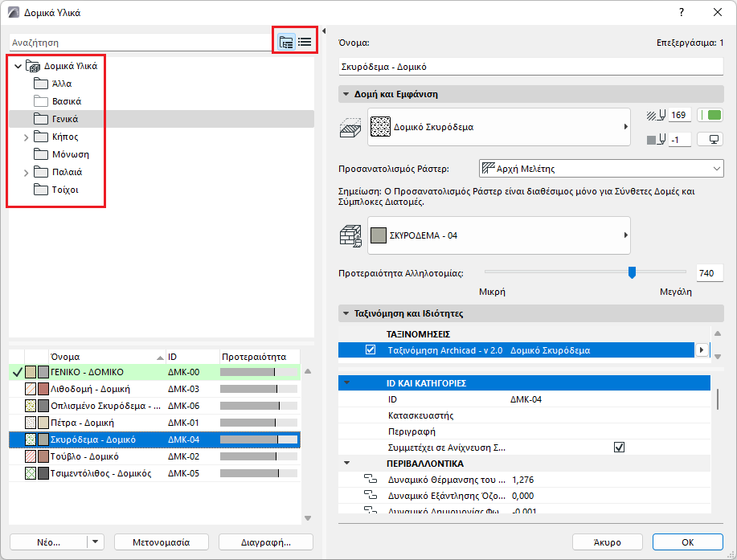
Task: Click fill pattern icon of Τσιμεντόλιθος - Δομικός
Action: (31, 473)
